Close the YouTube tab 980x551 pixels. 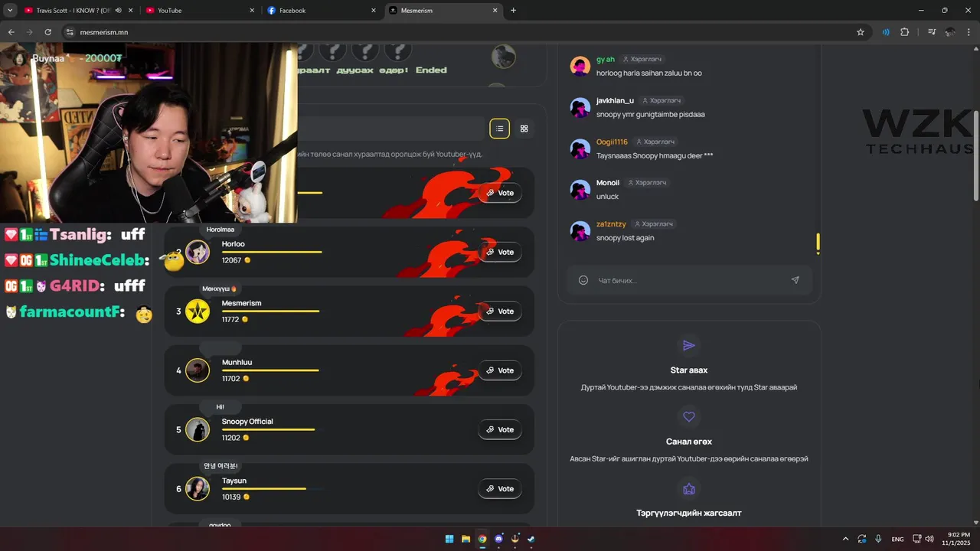pyautogui.click(x=253, y=11)
